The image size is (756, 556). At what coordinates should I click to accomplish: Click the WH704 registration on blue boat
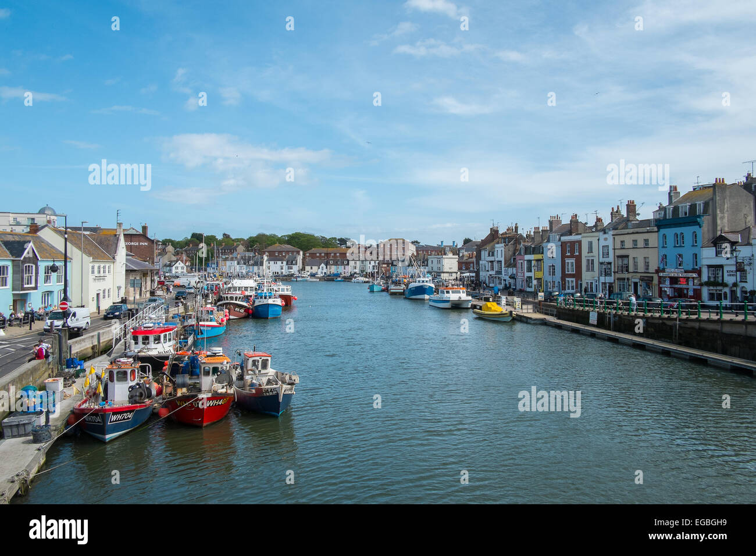[121, 417]
